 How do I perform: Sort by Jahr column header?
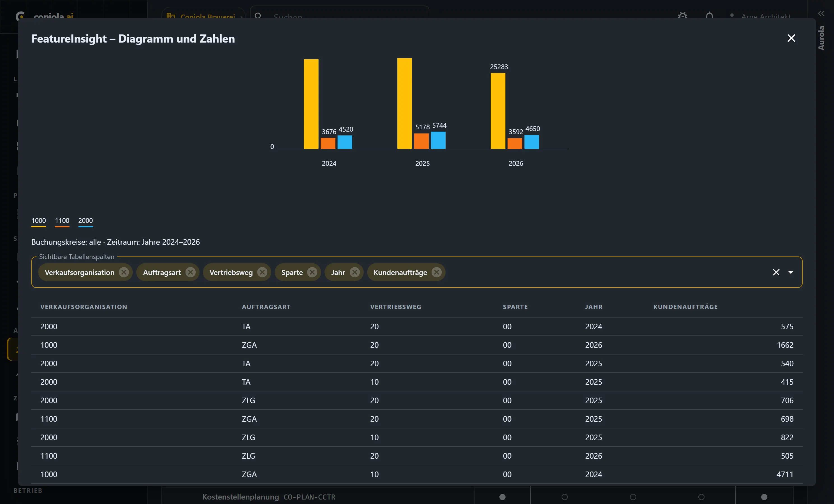[594, 307]
